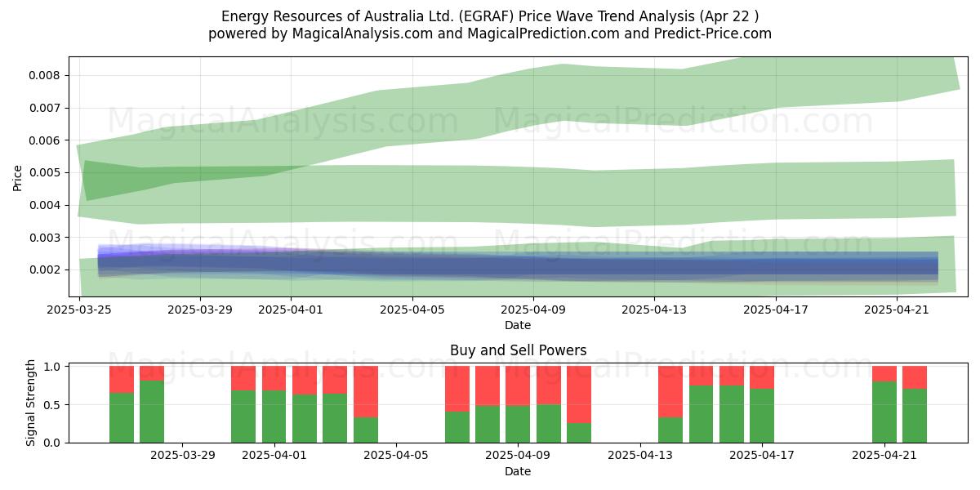
Task: Click the 'Buy and Sell Powers' chart title
Action: [x=518, y=351]
